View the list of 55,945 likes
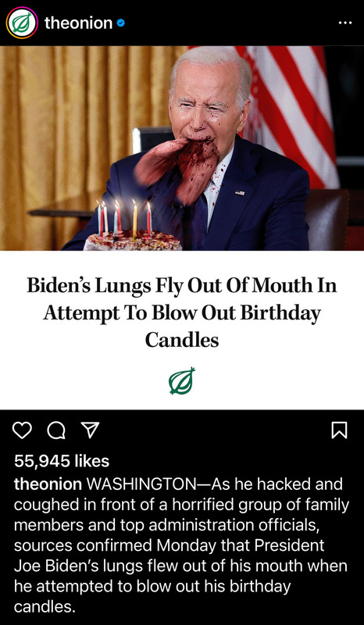The image size is (364, 625). pos(62,461)
